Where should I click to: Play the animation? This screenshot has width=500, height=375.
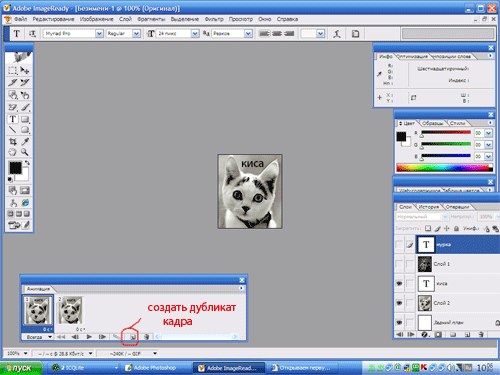[x=89, y=337]
